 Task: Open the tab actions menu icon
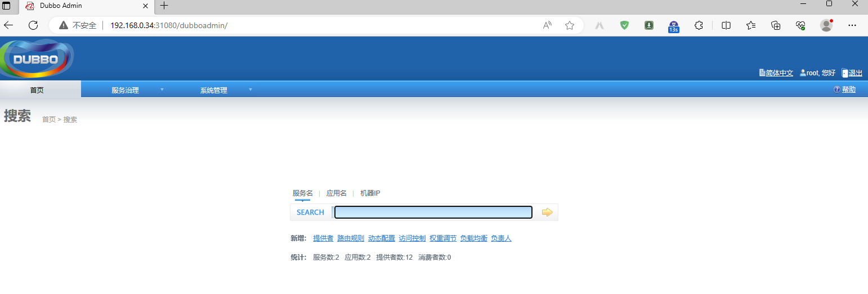click(7, 6)
